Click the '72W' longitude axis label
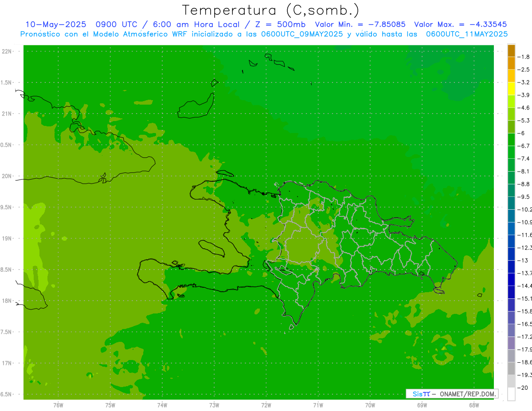This screenshot has width=532, height=411. tap(266, 405)
